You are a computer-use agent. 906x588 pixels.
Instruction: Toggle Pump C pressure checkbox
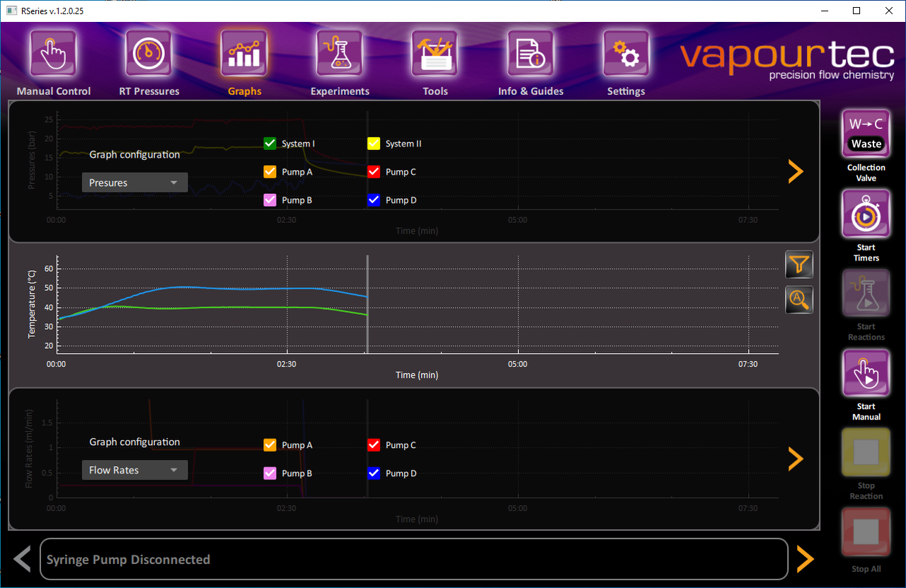coord(374,172)
